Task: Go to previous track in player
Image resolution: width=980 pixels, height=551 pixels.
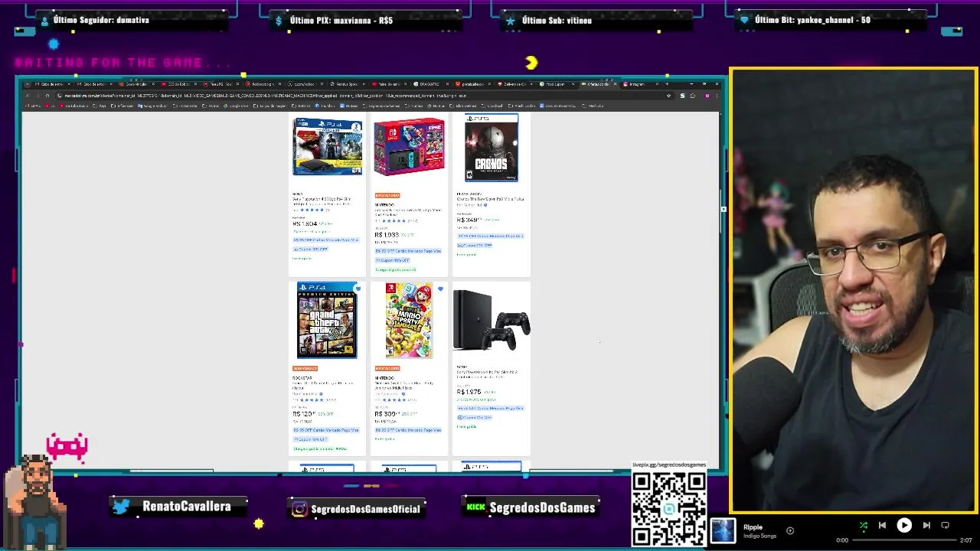Action: click(882, 525)
